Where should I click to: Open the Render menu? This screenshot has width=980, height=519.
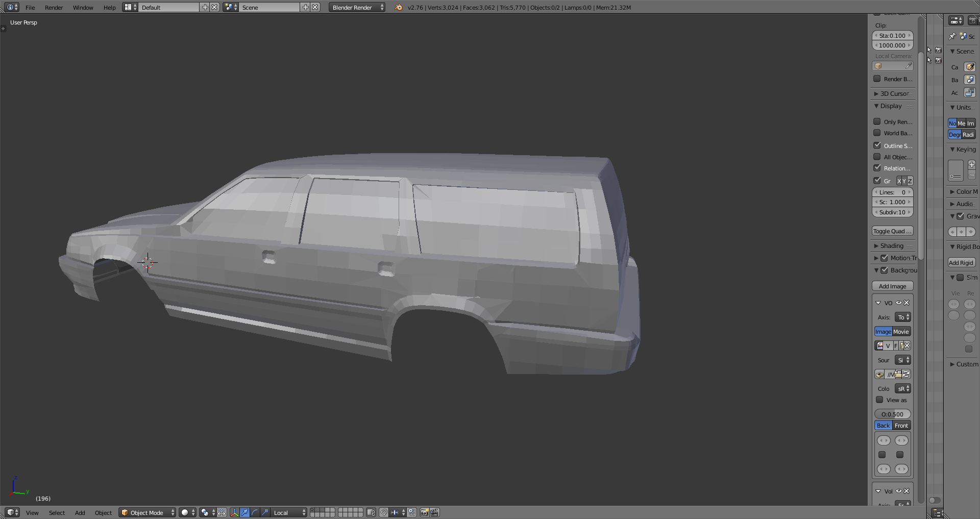[54, 7]
